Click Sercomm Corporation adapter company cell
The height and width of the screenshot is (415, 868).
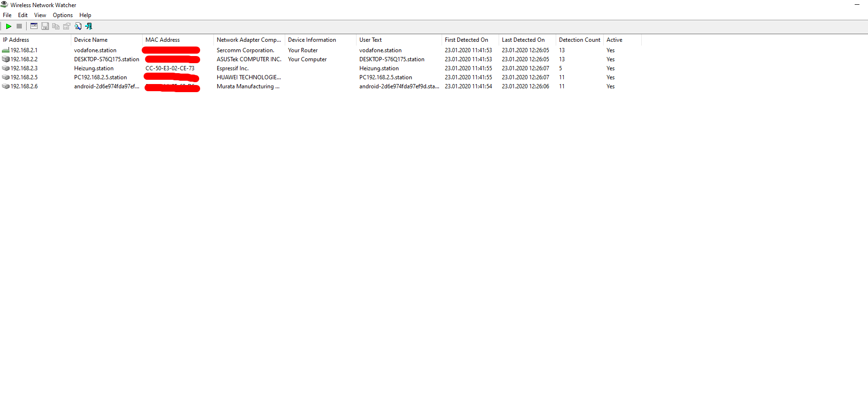pyautogui.click(x=245, y=50)
